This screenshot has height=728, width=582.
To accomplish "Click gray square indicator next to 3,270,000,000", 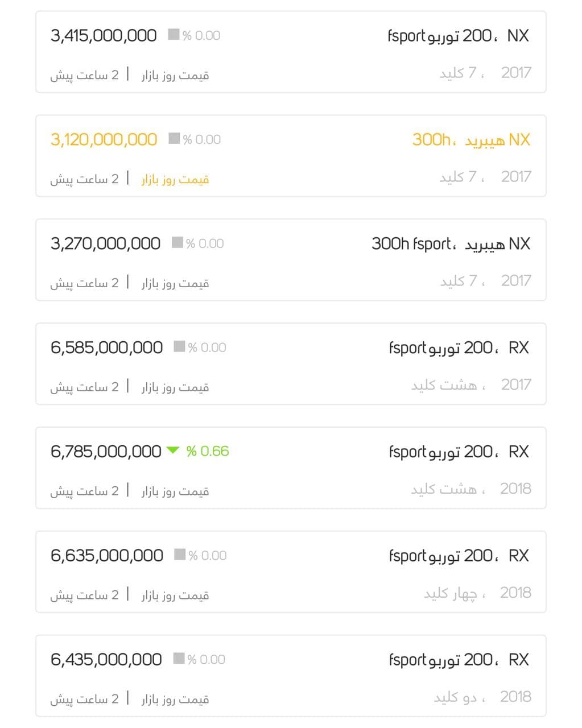I will click(x=178, y=243).
